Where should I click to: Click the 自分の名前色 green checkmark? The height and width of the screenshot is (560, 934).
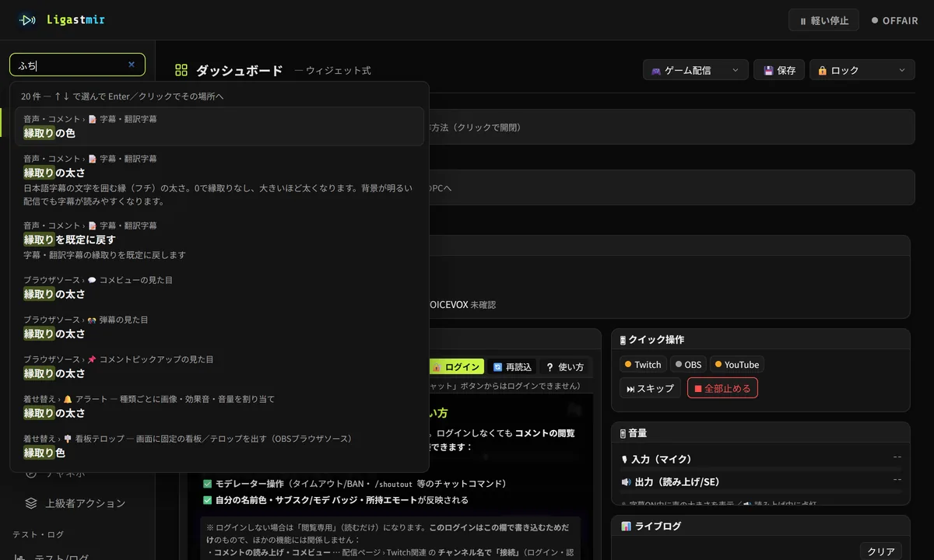[207, 500]
